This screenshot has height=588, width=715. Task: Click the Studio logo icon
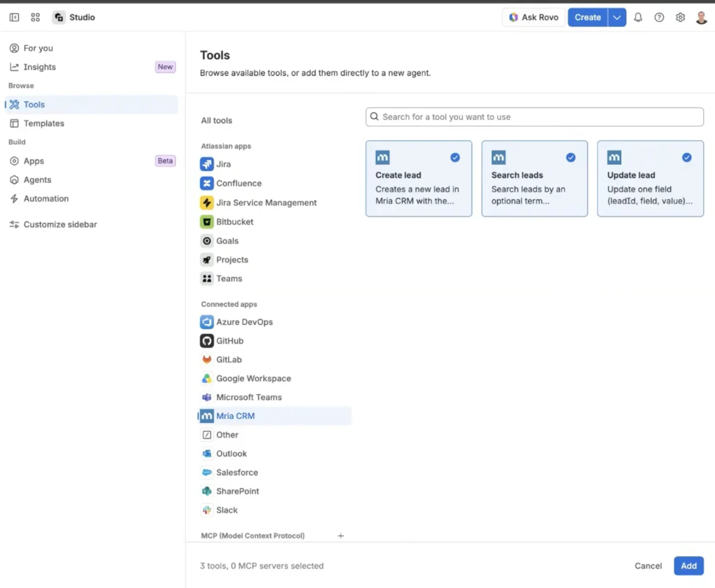59,17
